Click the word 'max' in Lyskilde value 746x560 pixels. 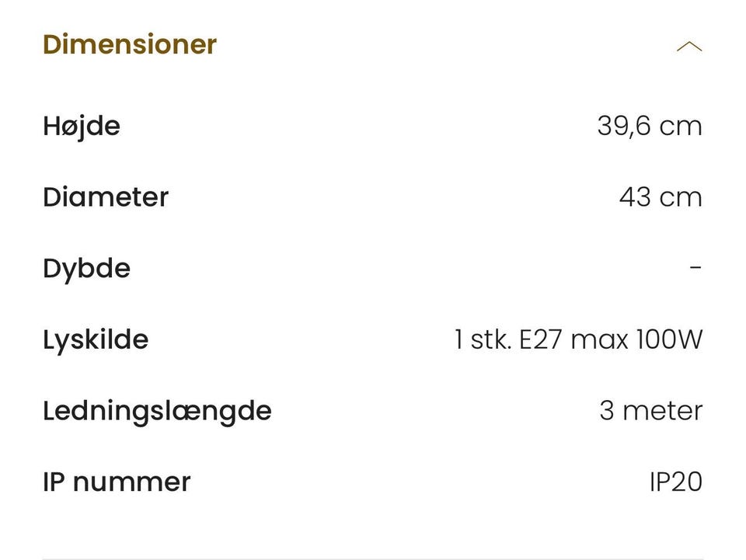(x=598, y=340)
